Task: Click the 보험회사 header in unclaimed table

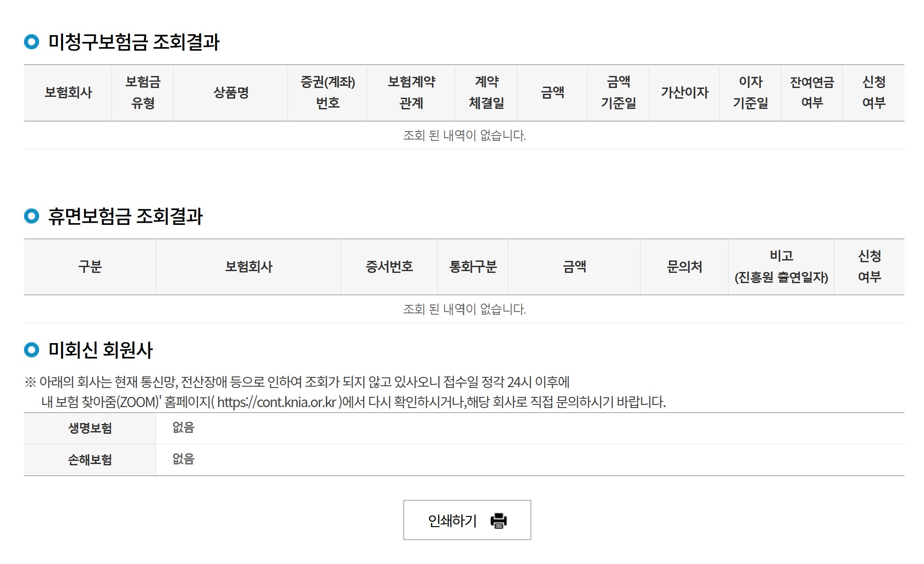Action: point(68,92)
